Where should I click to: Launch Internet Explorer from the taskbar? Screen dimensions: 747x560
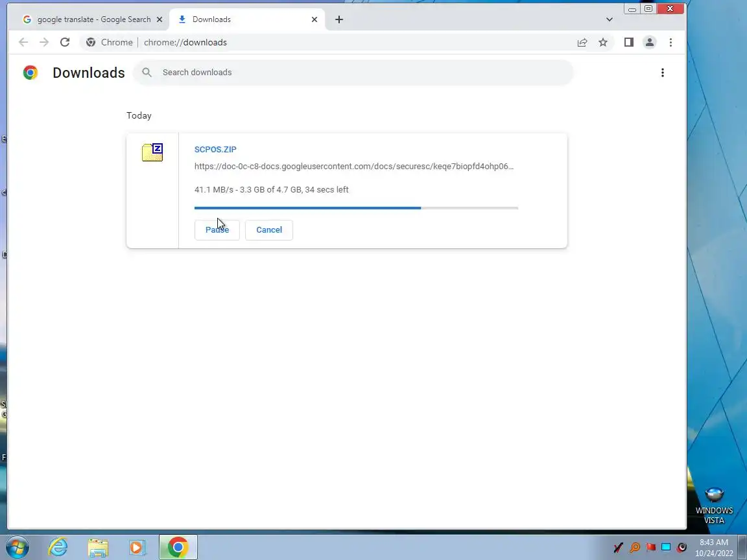coord(58,547)
